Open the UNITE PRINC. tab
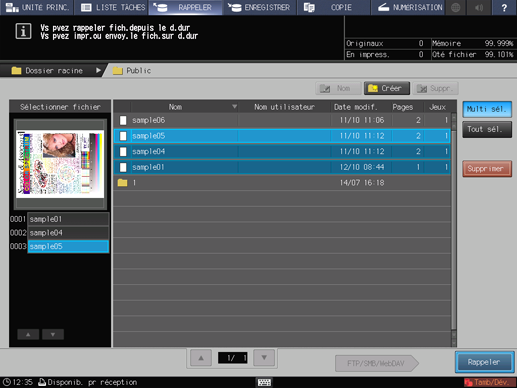517x388 pixels. pyautogui.click(x=37, y=7)
